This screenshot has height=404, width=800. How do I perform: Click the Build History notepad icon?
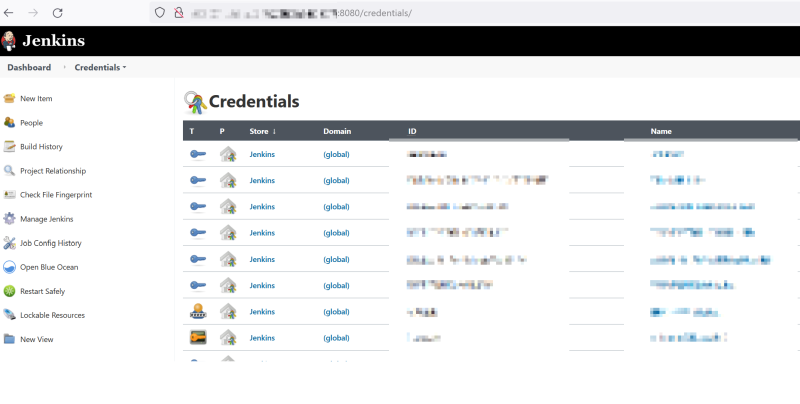pos(9,146)
